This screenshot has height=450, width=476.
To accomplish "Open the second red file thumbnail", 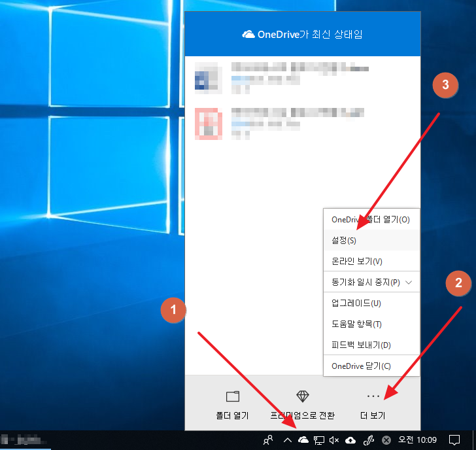I will click(208, 124).
